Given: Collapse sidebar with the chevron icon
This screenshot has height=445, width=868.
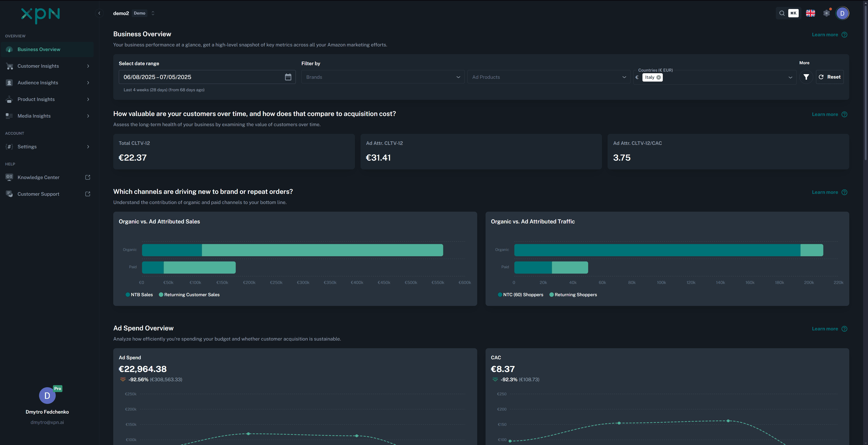Looking at the screenshot, I should click(99, 13).
